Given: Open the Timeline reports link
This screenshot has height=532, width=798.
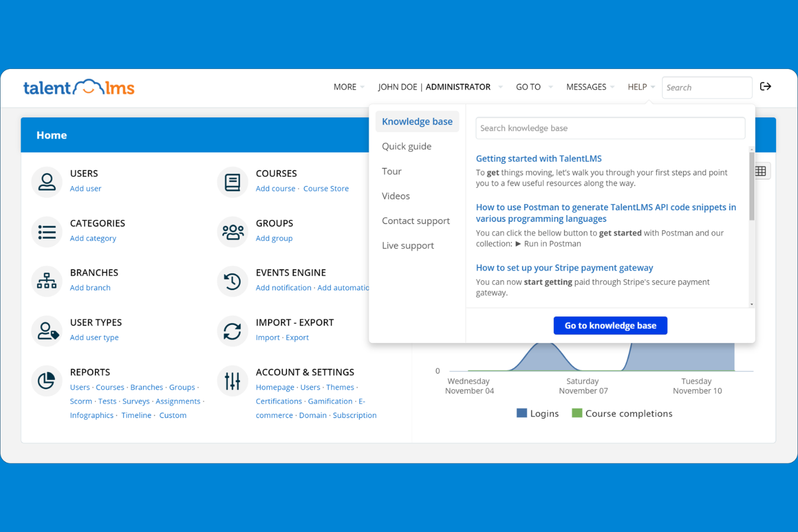Looking at the screenshot, I should coord(136,415).
